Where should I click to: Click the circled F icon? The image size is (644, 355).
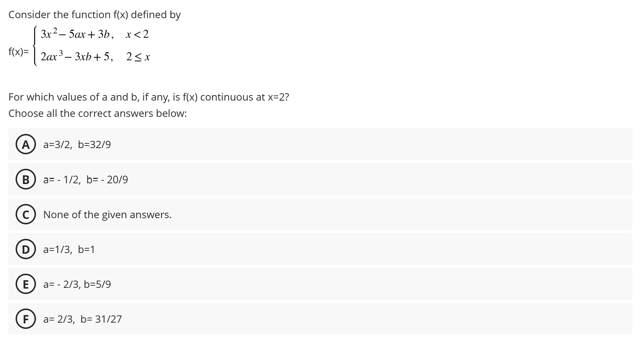click(26, 319)
